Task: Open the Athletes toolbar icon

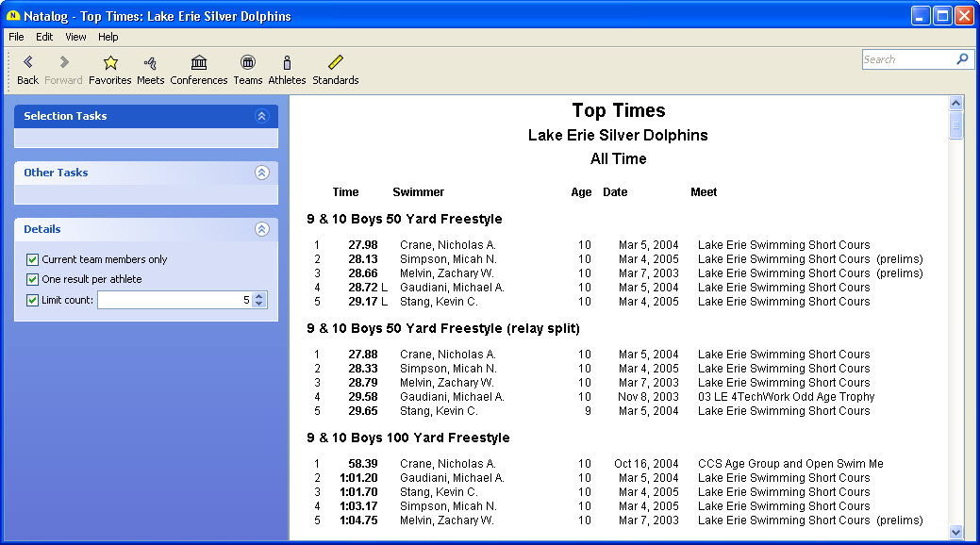Action: point(287,62)
